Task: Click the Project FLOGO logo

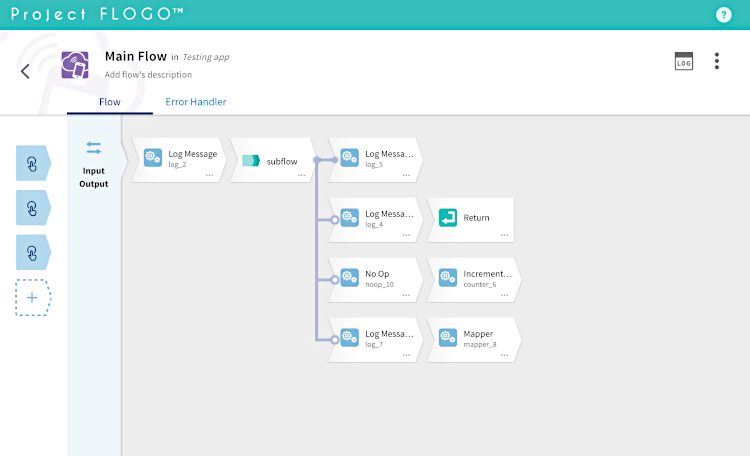Action: point(97,14)
